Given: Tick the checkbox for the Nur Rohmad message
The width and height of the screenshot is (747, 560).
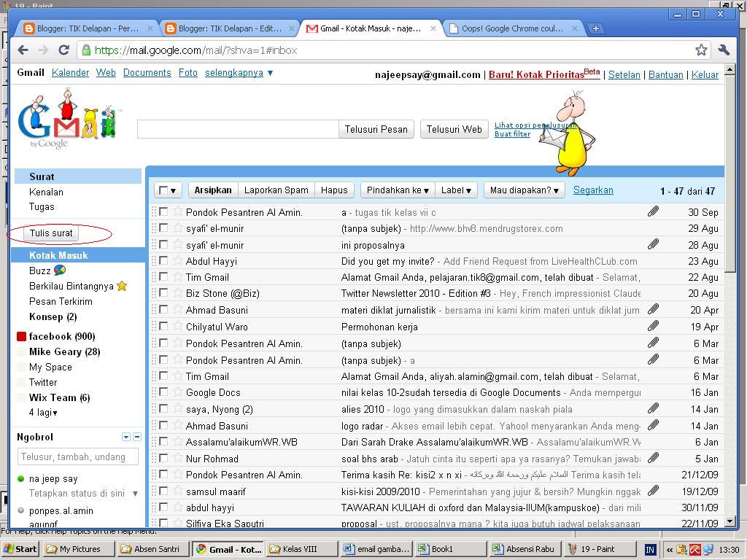Looking at the screenshot, I should pos(163,458).
